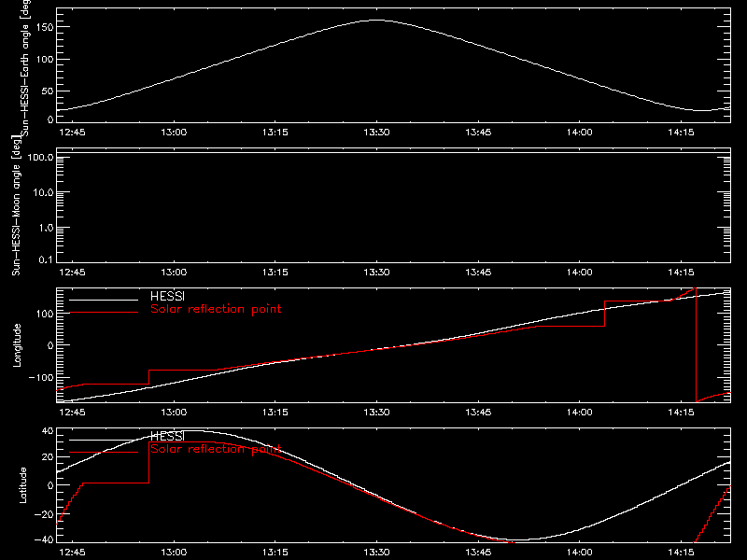
Task: Click the 13:45 tick label in Longitude plot
Action: (x=478, y=413)
